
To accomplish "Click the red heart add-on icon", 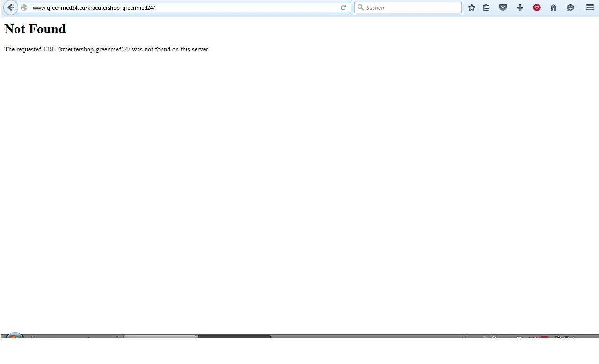I will coord(537,7).
